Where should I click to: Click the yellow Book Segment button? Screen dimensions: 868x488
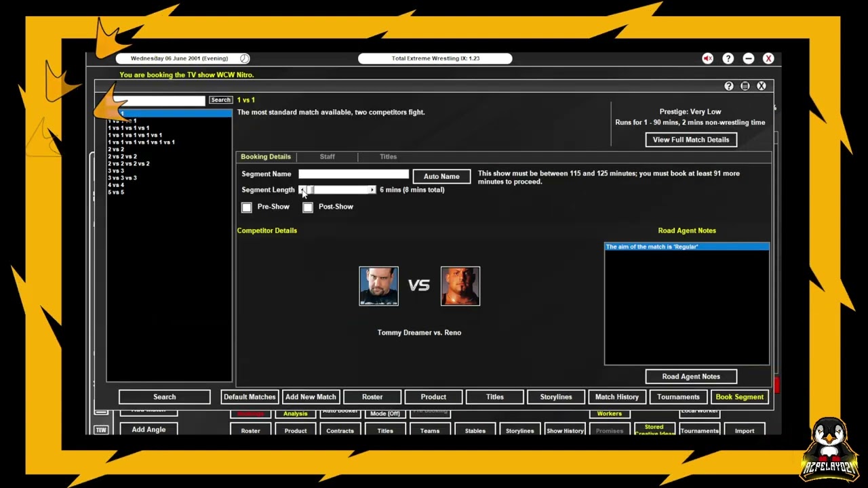tap(740, 397)
